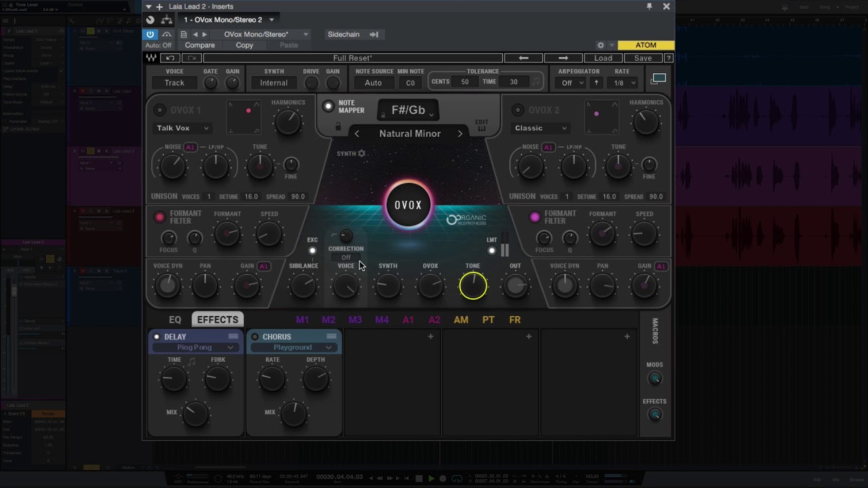Open the Delay Ping Pong type dropdown

point(195,348)
